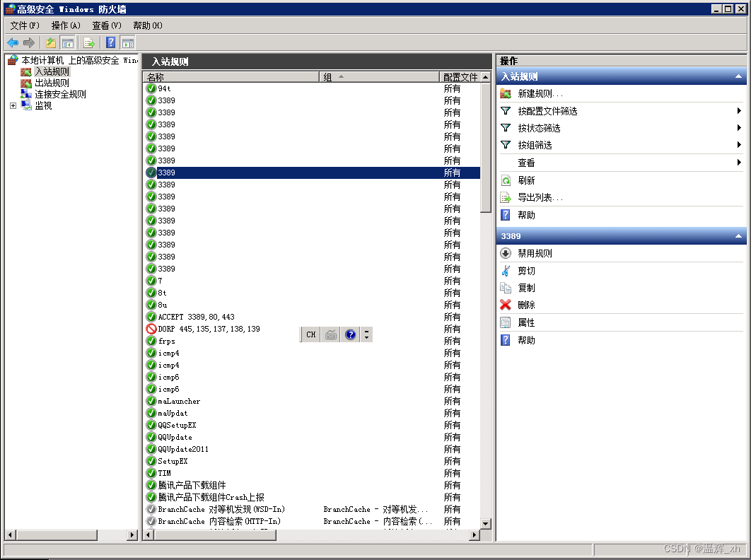Disable the selected rule via 禁用规则
The width and height of the screenshot is (751, 560).
coord(535,253)
